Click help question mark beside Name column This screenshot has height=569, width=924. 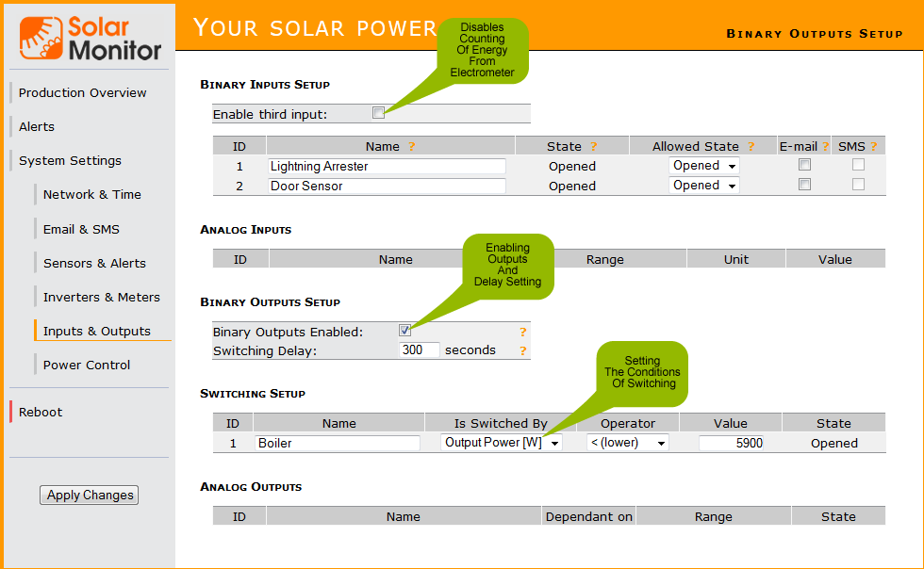point(411,147)
